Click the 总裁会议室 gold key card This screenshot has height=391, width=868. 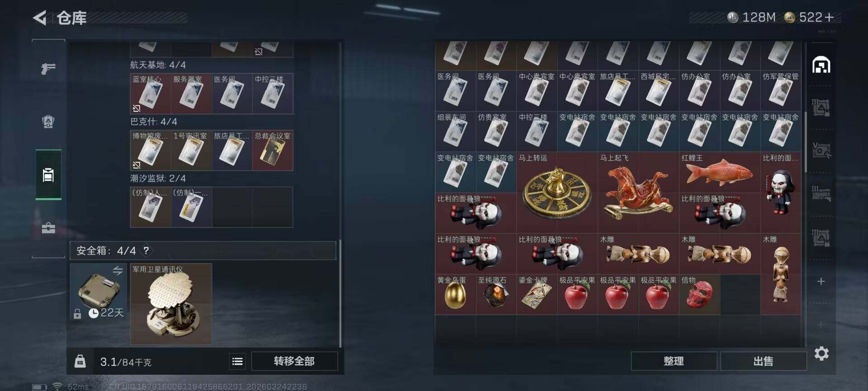click(x=273, y=150)
